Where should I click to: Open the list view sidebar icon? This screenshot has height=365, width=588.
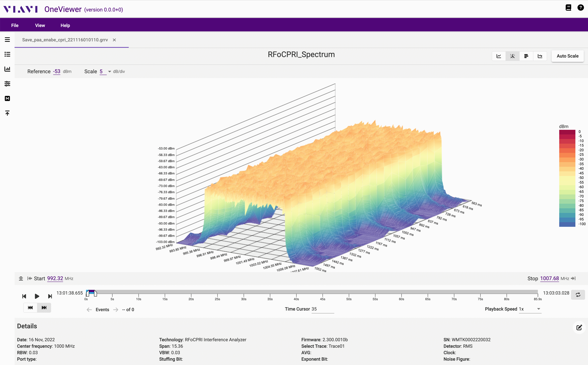coord(7,54)
